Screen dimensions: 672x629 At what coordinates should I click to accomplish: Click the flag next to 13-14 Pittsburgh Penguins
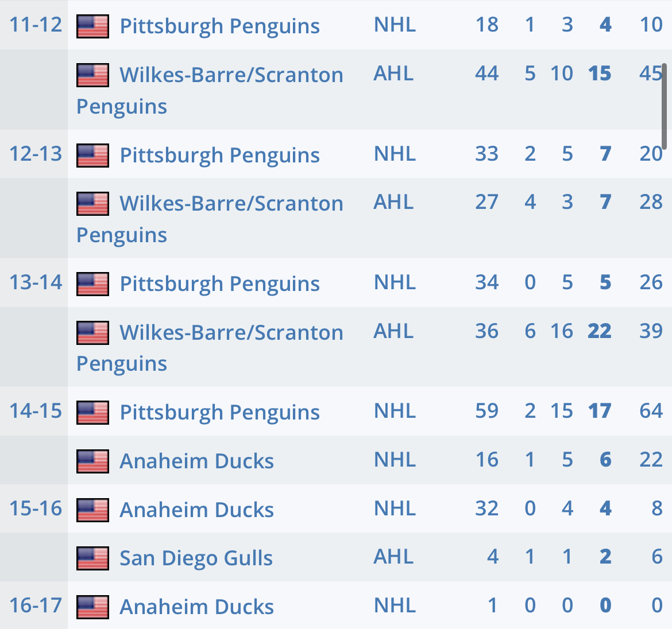[92, 284]
